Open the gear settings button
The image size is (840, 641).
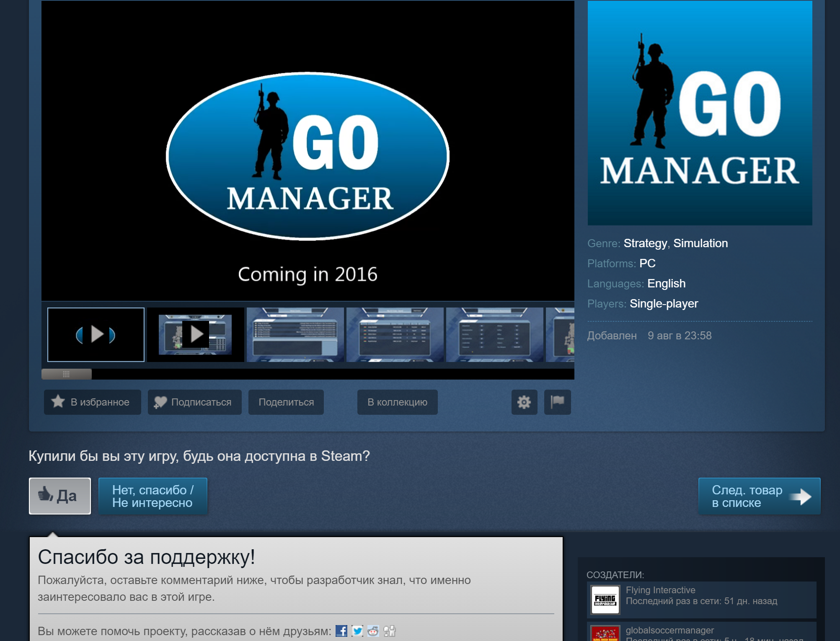pyautogui.click(x=524, y=402)
